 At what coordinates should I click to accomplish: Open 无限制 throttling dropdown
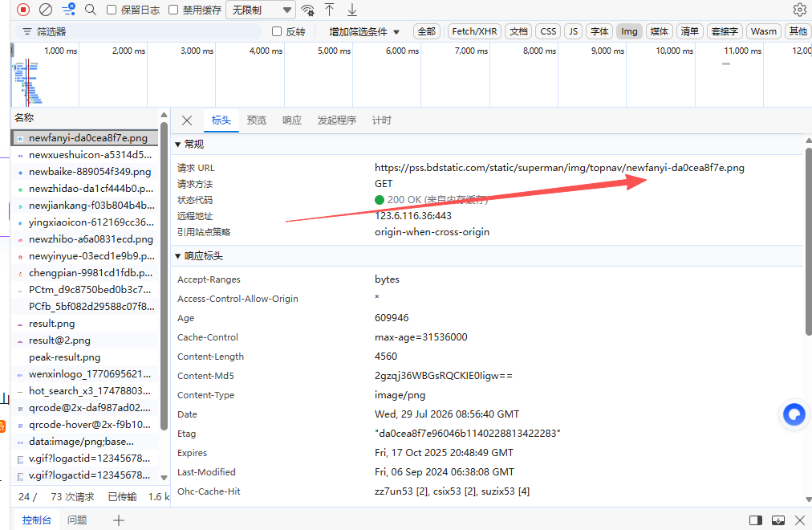tap(261, 10)
